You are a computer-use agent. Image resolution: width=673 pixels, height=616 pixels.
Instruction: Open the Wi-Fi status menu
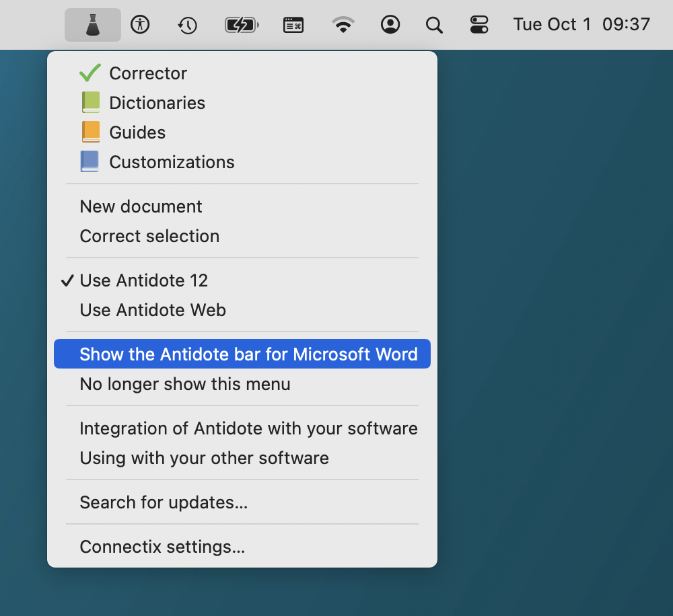(x=343, y=24)
